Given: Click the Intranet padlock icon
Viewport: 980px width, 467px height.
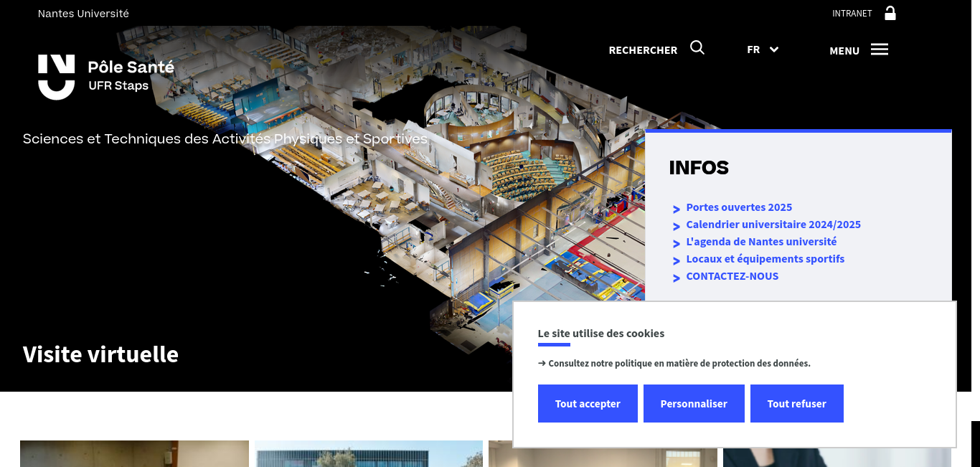Looking at the screenshot, I should [890, 13].
